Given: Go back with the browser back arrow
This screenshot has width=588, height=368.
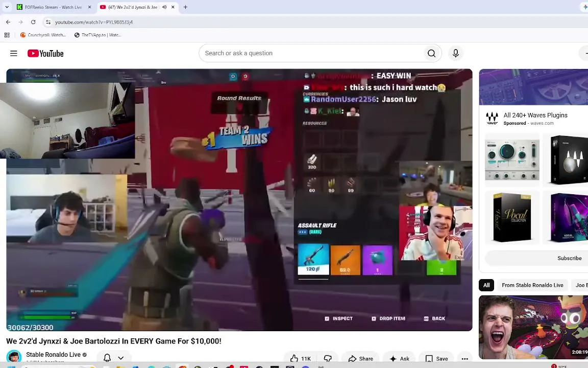Looking at the screenshot, I should pyautogui.click(x=8, y=22).
